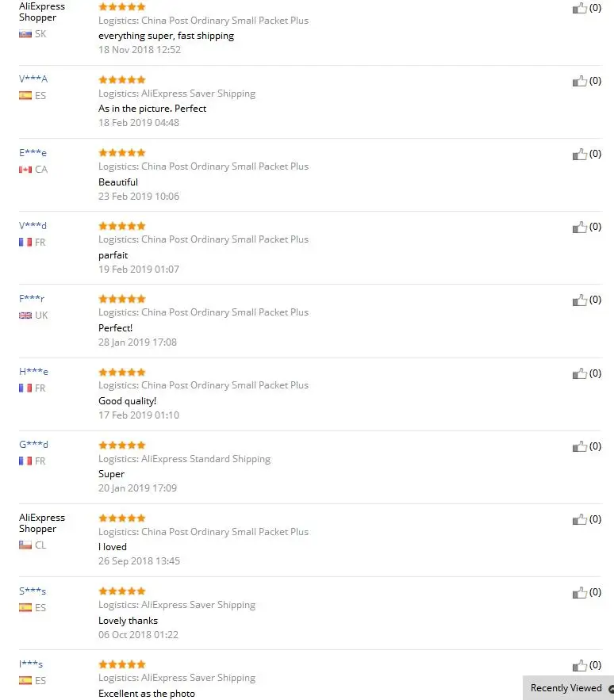The image size is (614, 700).
Task: View reviewer H***e's profile
Action: tap(33, 371)
